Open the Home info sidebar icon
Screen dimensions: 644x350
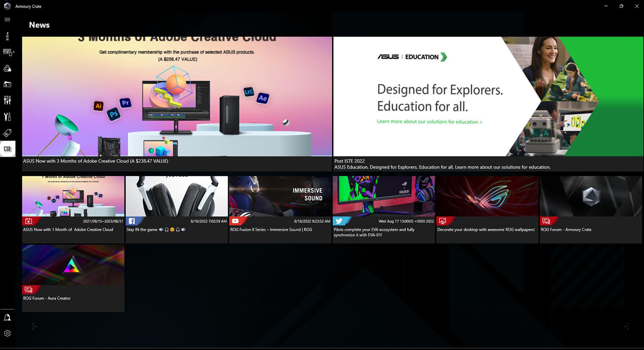point(7,36)
